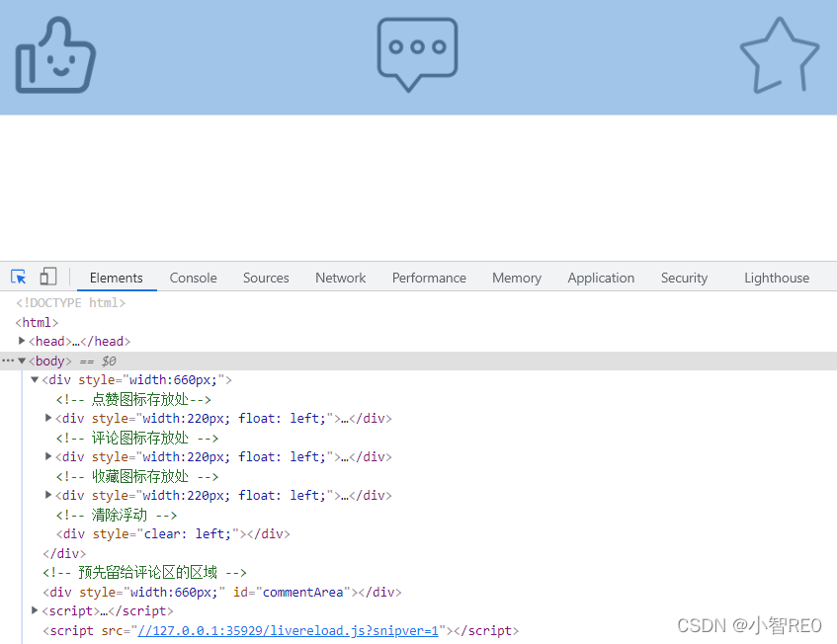
Task: Click the star favorite icon
Action: pos(780,55)
